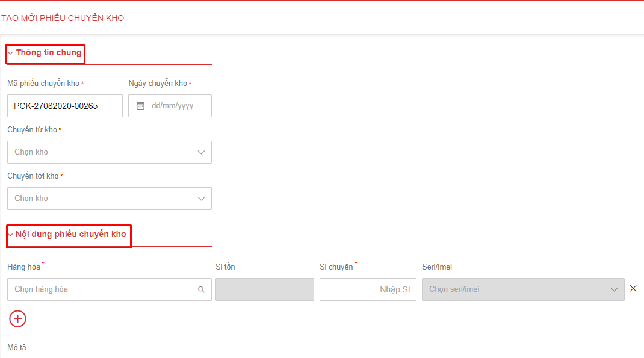Screen dimensions: 644x358
Task: Add a new row with red plus icon
Action: pyautogui.click(x=18, y=318)
